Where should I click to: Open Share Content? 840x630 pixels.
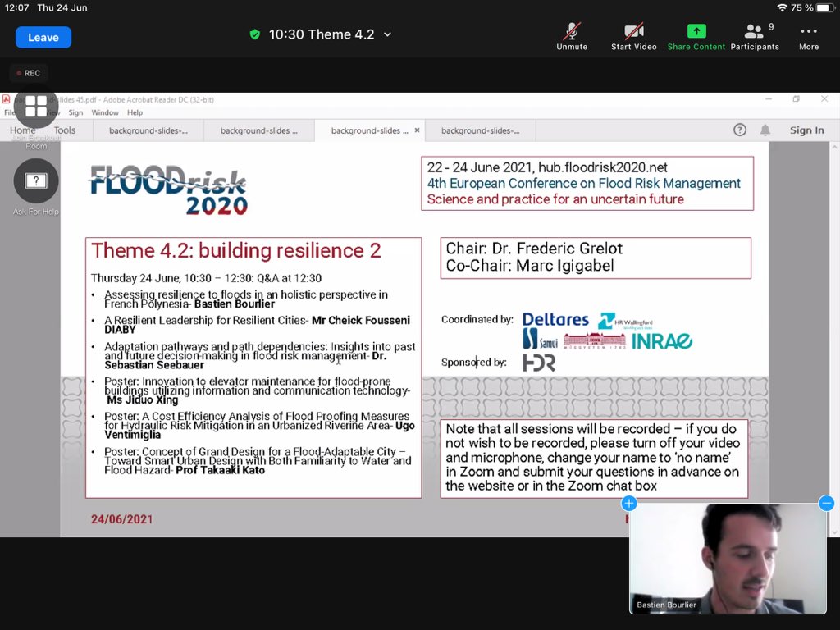(696, 36)
